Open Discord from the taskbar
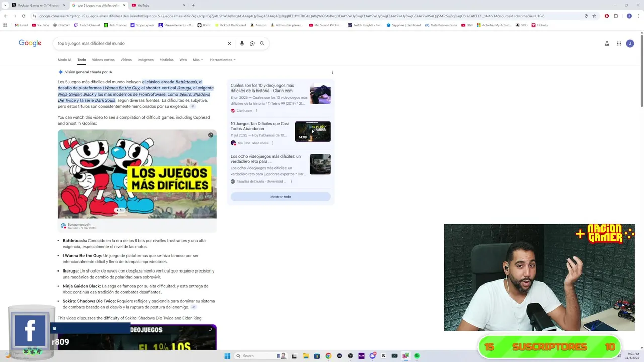 [372, 356]
